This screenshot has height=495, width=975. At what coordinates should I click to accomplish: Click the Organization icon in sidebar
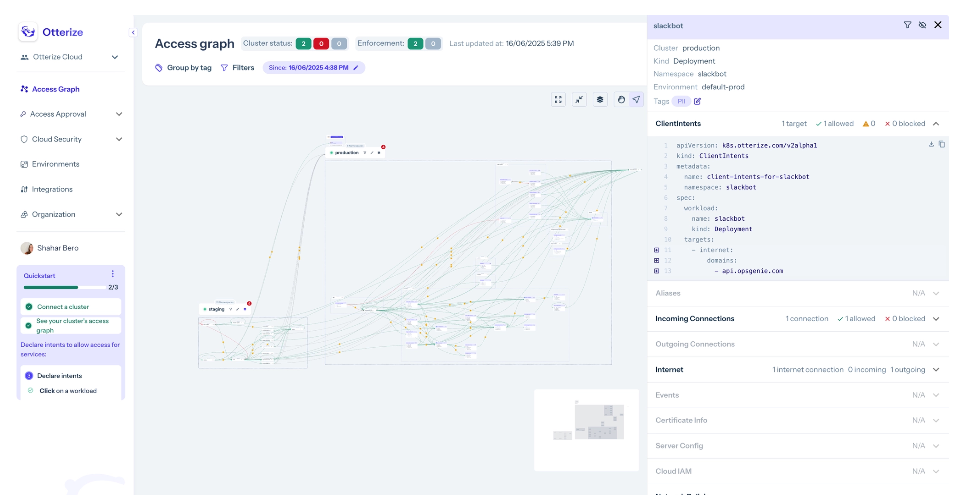24,214
